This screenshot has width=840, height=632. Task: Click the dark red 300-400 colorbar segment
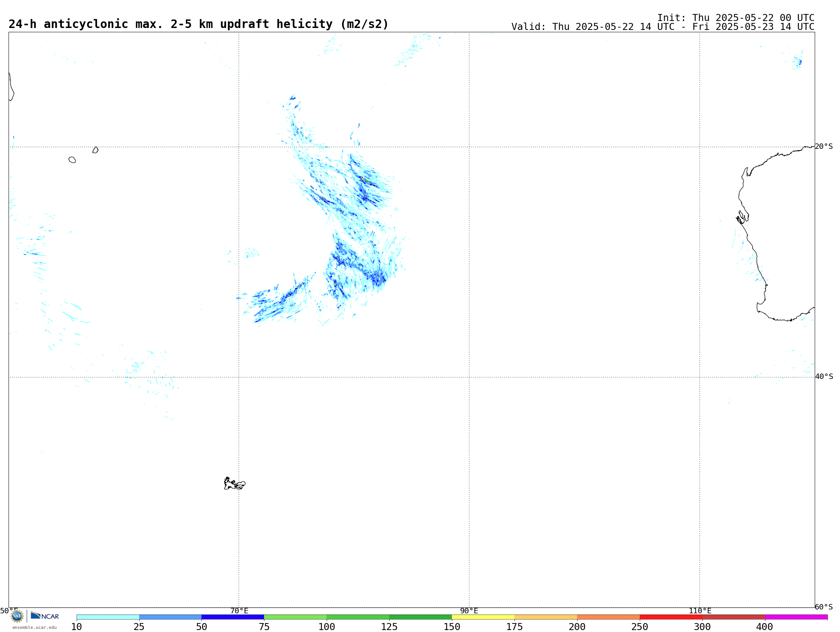[734, 617]
